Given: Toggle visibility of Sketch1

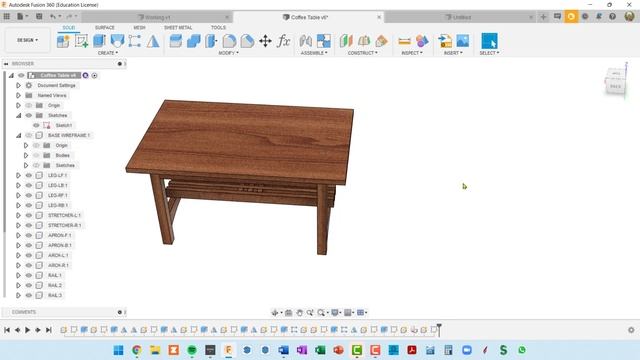Looking at the screenshot, I should click(x=36, y=125).
